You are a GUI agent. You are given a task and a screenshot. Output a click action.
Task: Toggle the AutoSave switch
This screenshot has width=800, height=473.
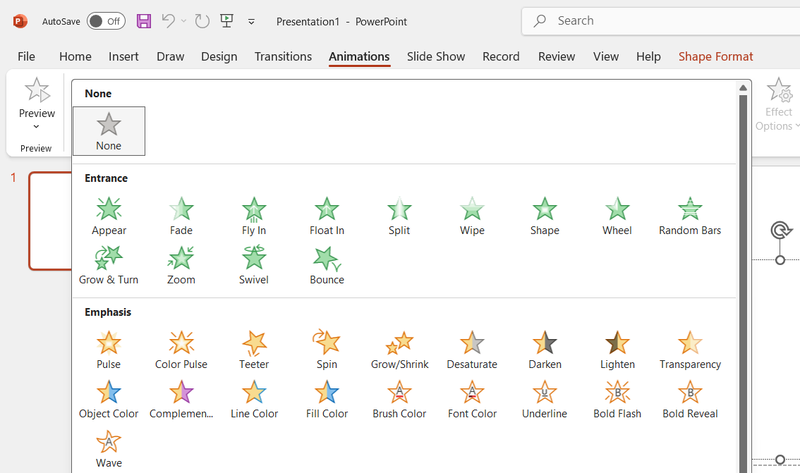(106, 21)
